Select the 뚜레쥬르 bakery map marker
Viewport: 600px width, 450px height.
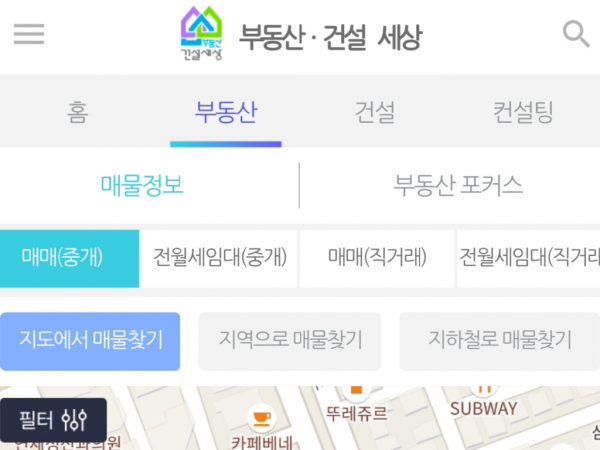[x=356, y=392]
